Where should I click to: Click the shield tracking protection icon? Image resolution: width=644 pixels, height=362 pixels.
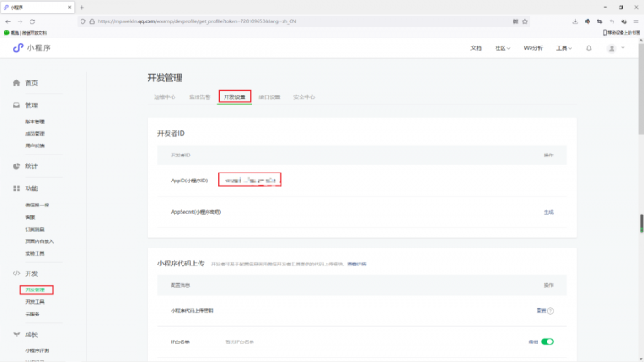(83, 21)
